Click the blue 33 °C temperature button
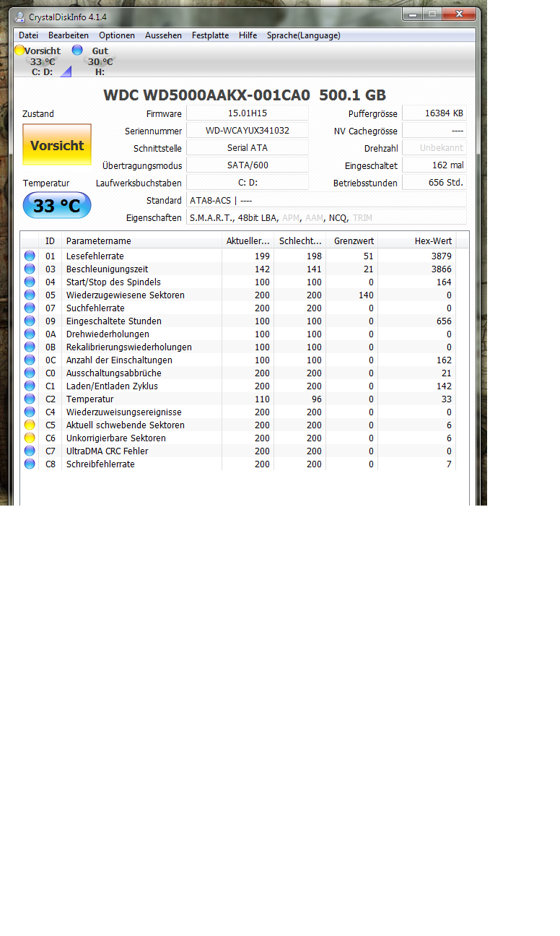Screen dimensions: 560x936 click(57, 206)
